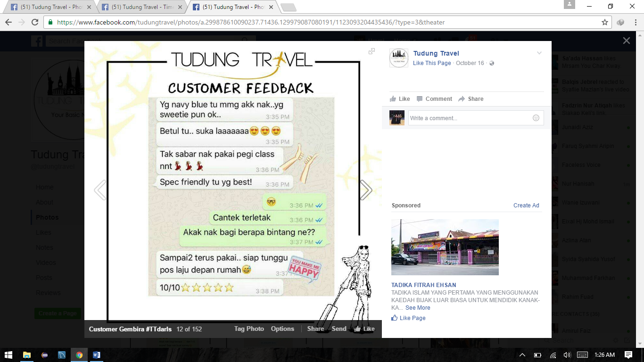Share the photo from action bar
The height and width of the screenshot is (362, 644).
[x=471, y=99]
